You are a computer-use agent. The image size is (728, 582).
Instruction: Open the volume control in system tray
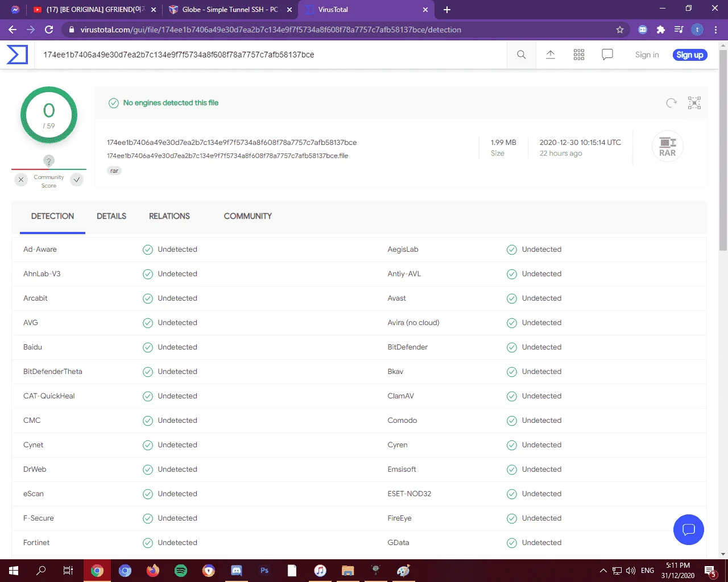[631, 571]
